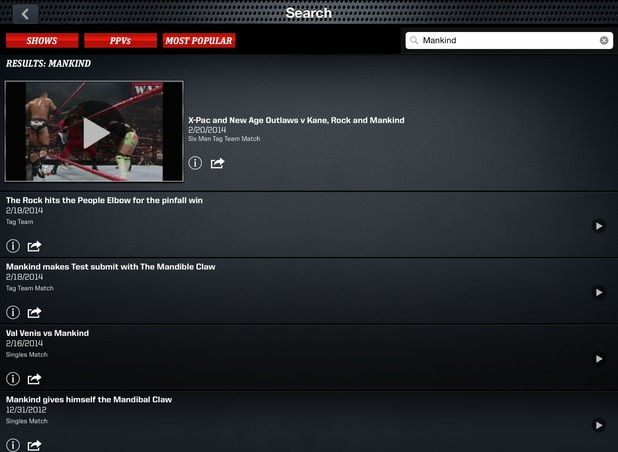The image size is (618, 452).
Task: Click the date 2/20/2014
Action: 207,130
